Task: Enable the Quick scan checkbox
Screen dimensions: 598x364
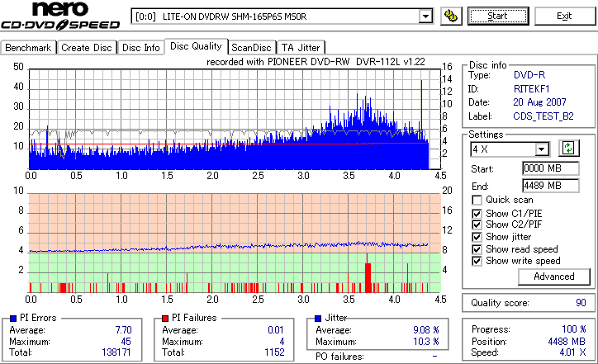Action: 477,200
